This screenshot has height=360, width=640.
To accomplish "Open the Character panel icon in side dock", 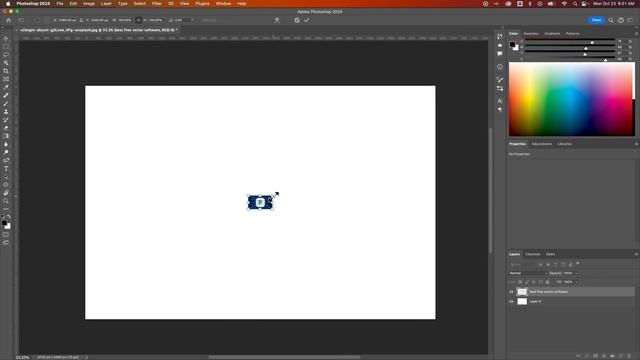I will 500,101.
